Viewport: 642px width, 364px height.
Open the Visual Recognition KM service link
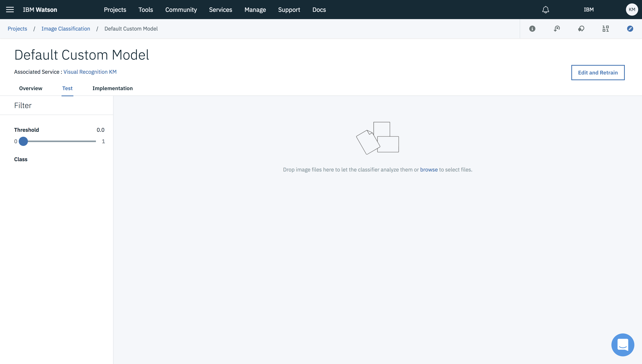[90, 72]
